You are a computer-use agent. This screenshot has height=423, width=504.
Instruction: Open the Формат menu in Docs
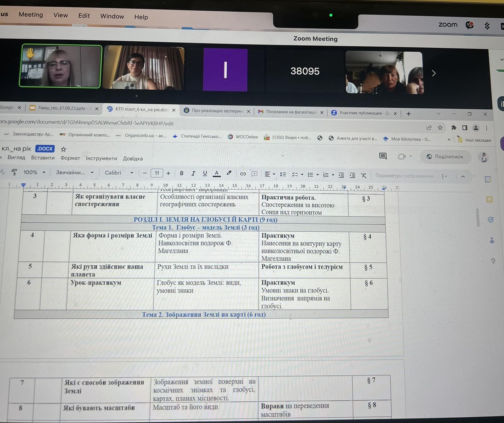click(70, 158)
